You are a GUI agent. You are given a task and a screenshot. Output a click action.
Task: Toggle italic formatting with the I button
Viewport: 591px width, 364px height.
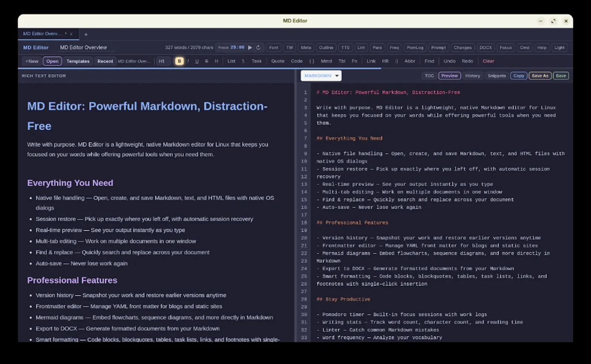188,61
